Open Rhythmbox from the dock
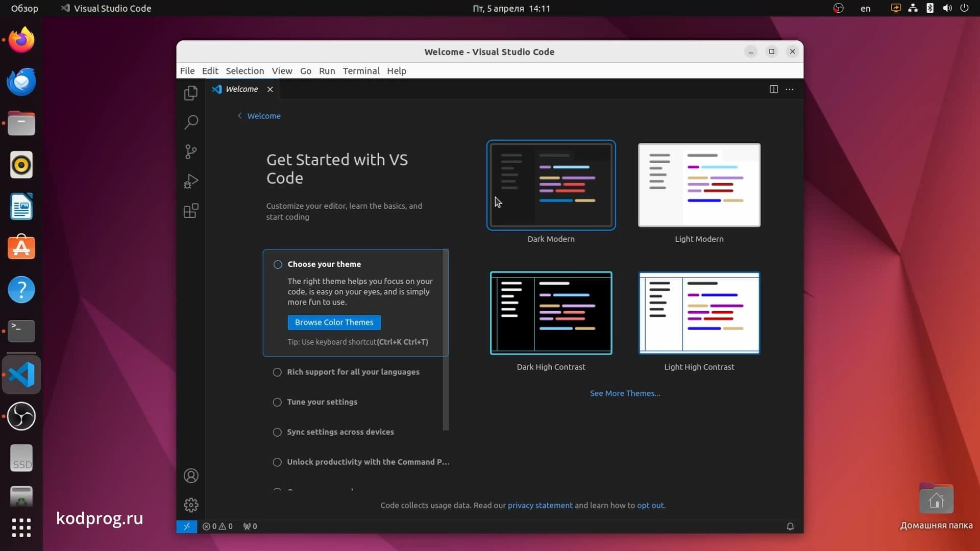The width and height of the screenshot is (980, 551). coord(21,165)
